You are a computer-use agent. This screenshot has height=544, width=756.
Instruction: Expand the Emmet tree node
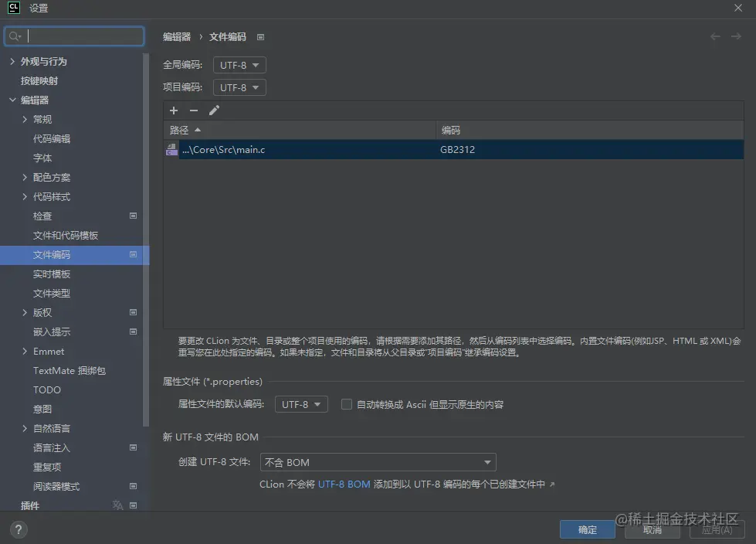click(x=25, y=351)
